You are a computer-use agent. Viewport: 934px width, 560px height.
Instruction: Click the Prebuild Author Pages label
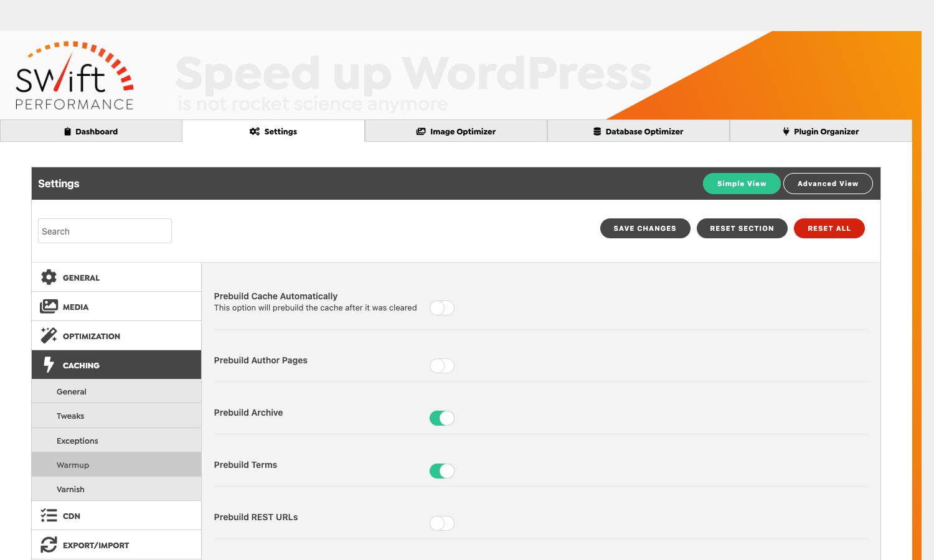[x=261, y=360]
